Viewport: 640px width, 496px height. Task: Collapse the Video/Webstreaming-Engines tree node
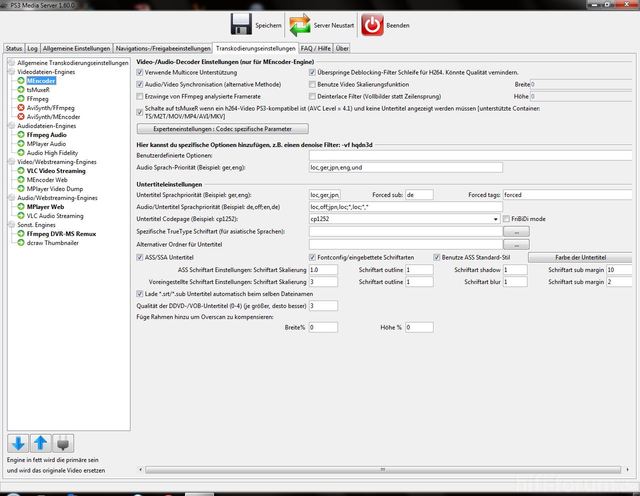pos(11,161)
